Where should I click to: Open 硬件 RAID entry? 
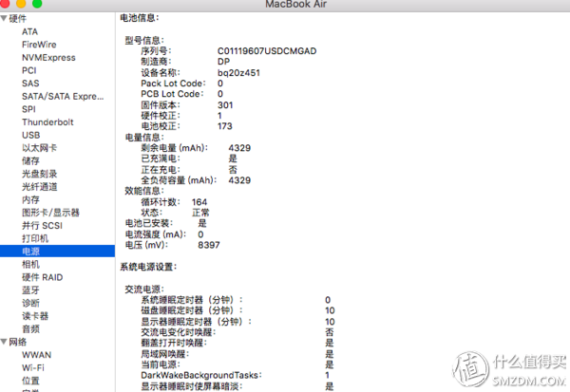click(x=42, y=277)
